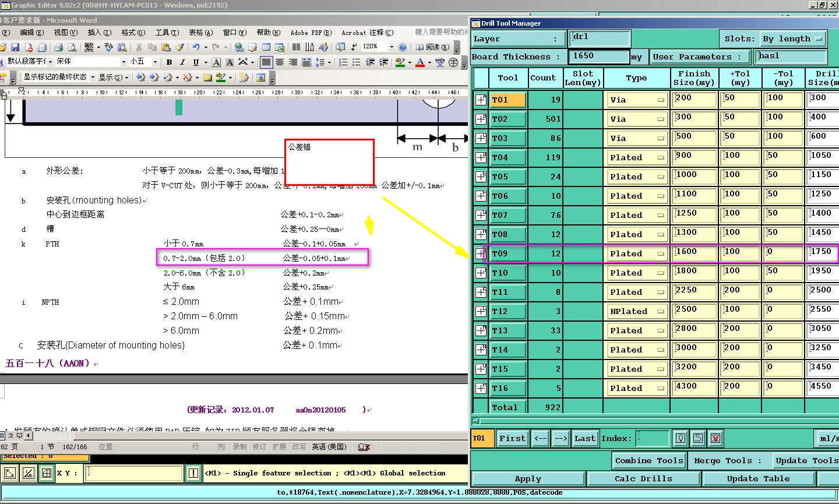Screen dimensions: 839x504
Task: Click the First navigation button
Action: pyautogui.click(x=512, y=438)
